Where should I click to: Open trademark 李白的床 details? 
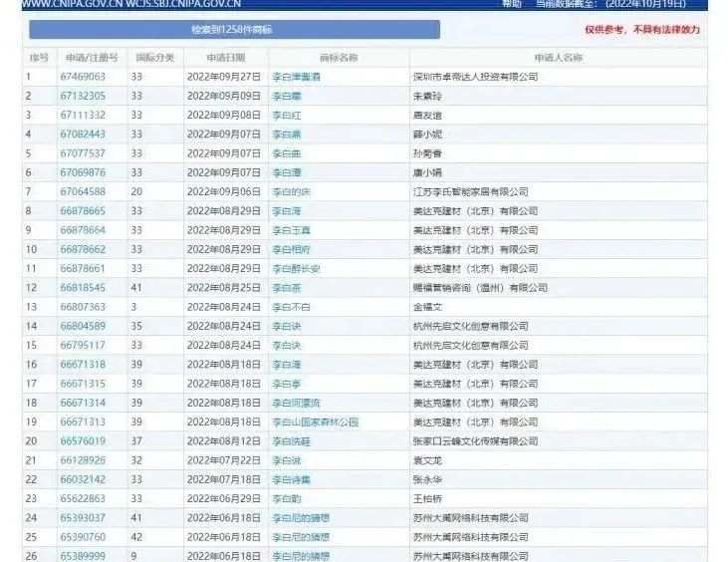(290, 191)
